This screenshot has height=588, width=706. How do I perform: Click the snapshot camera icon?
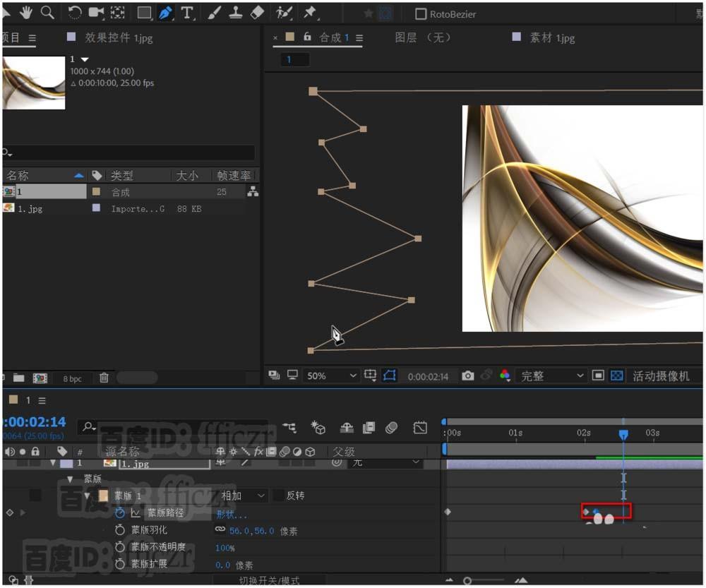tap(467, 376)
